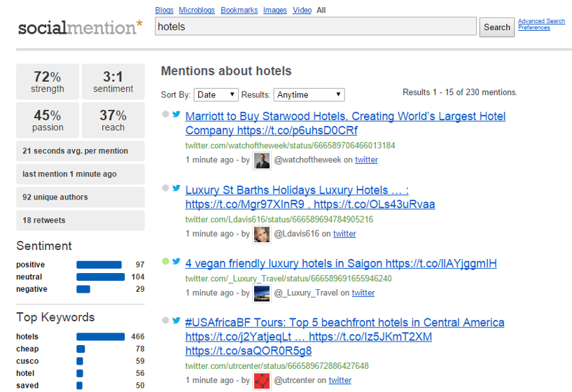Click 21 seconds avg. per mention

pos(81,151)
